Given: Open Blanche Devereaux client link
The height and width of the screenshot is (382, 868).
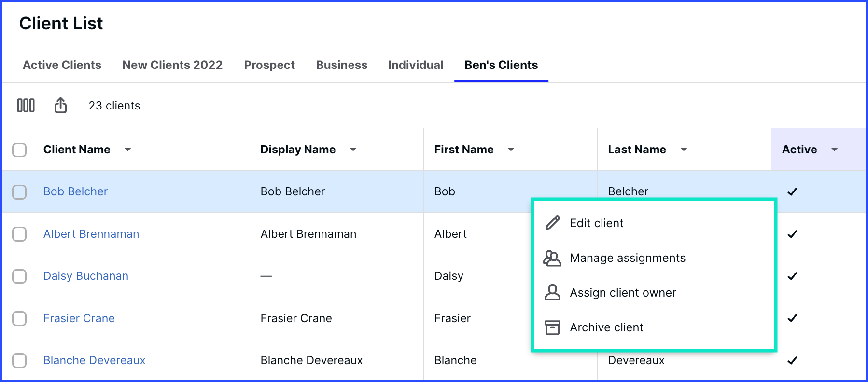Looking at the screenshot, I should pos(94,360).
